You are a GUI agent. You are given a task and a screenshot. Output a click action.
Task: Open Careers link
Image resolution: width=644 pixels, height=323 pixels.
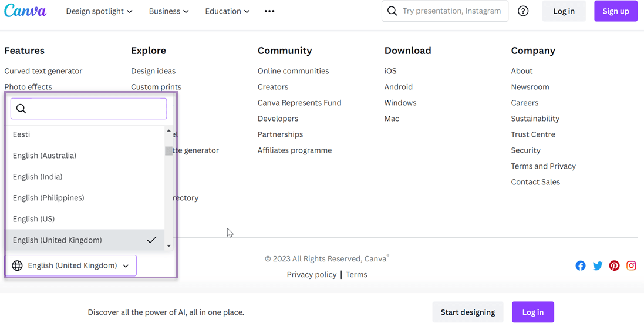click(x=525, y=103)
